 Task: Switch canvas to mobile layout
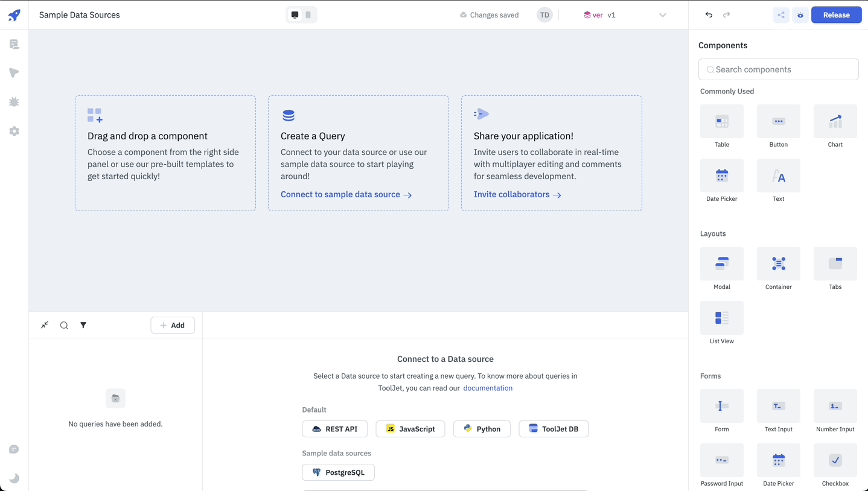pyautogui.click(x=308, y=15)
